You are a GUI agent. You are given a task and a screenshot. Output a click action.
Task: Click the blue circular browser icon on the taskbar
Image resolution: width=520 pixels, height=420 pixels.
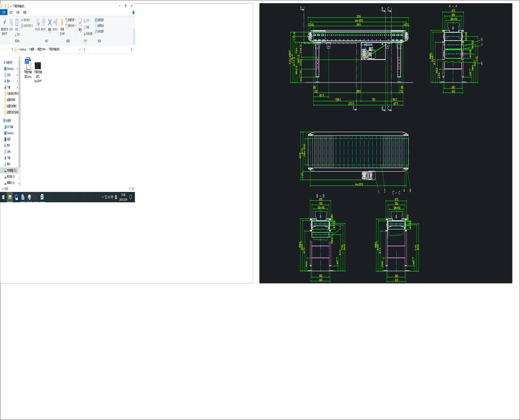pyautogui.click(x=16, y=197)
